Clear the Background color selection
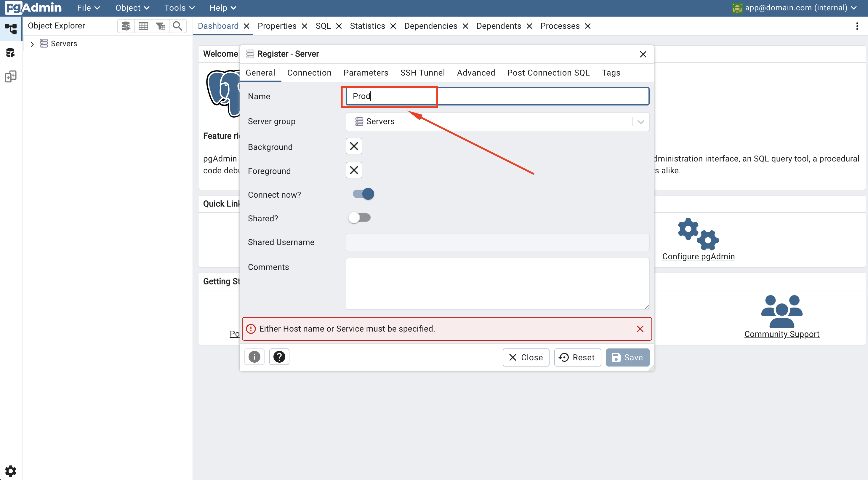868x480 pixels. click(x=353, y=146)
